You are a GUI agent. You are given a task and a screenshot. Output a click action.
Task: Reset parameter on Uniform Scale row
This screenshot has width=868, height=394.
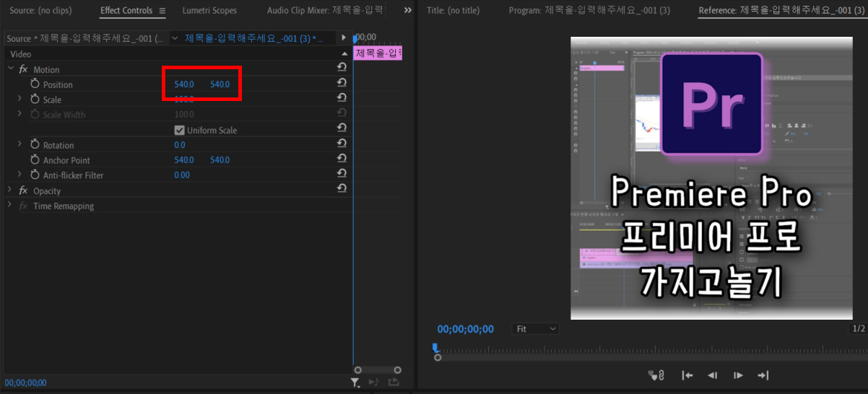[342, 128]
